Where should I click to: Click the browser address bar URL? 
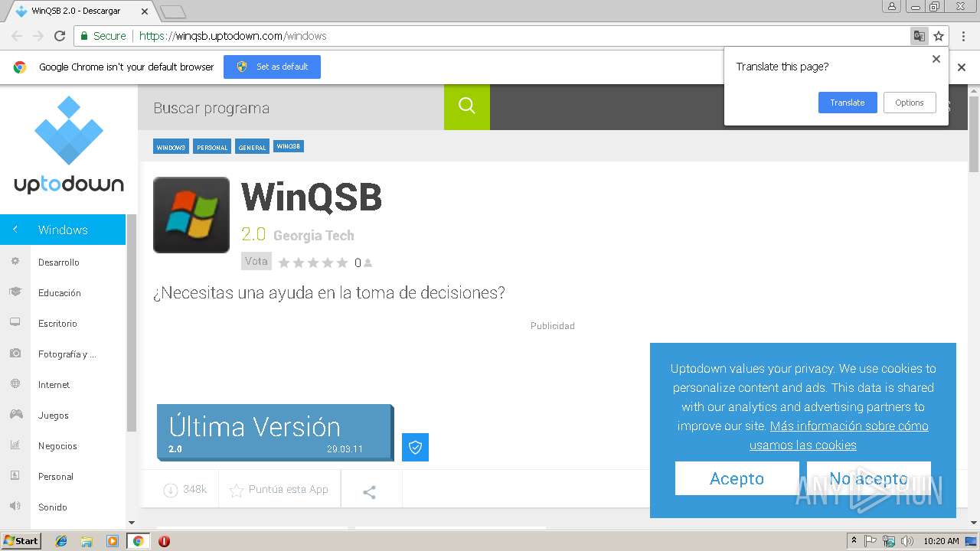233,36
